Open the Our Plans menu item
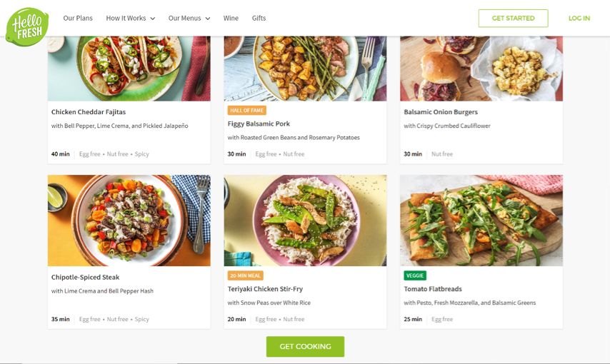 (78, 19)
